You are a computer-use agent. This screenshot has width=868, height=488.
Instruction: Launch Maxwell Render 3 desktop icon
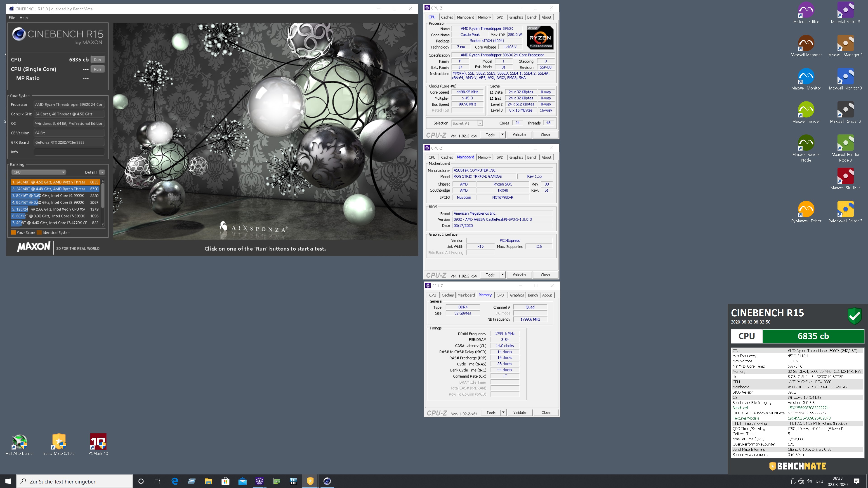pos(845,113)
